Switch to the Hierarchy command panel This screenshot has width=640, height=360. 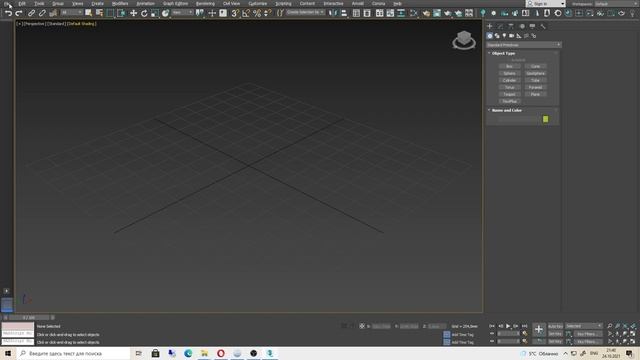(x=511, y=26)
